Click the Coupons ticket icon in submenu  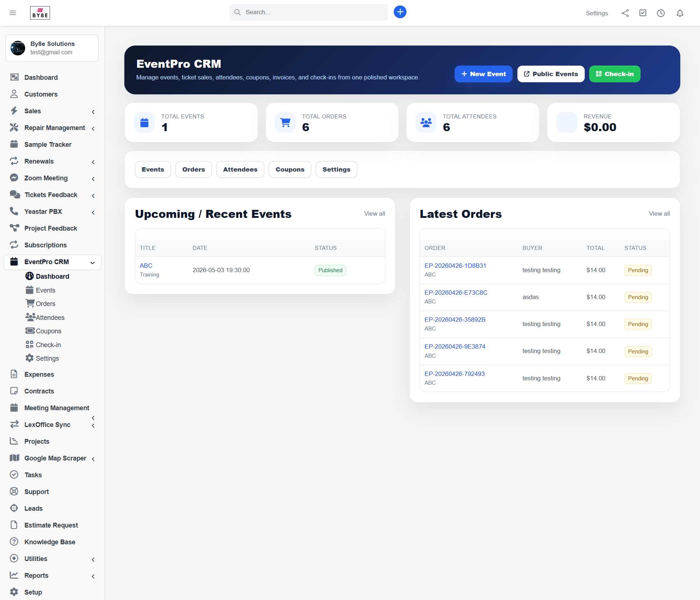click(x=30, y=331)
